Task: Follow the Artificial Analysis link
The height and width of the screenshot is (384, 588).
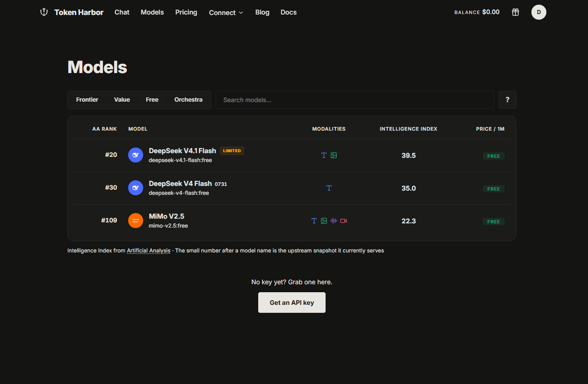Action: [149, 251]
